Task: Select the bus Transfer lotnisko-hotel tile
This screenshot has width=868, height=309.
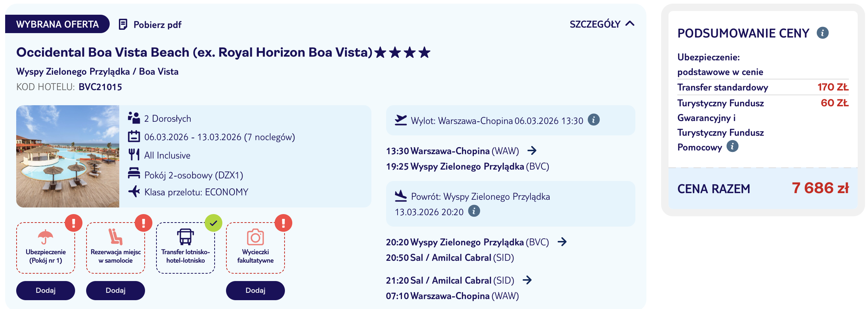Action: 186,248
